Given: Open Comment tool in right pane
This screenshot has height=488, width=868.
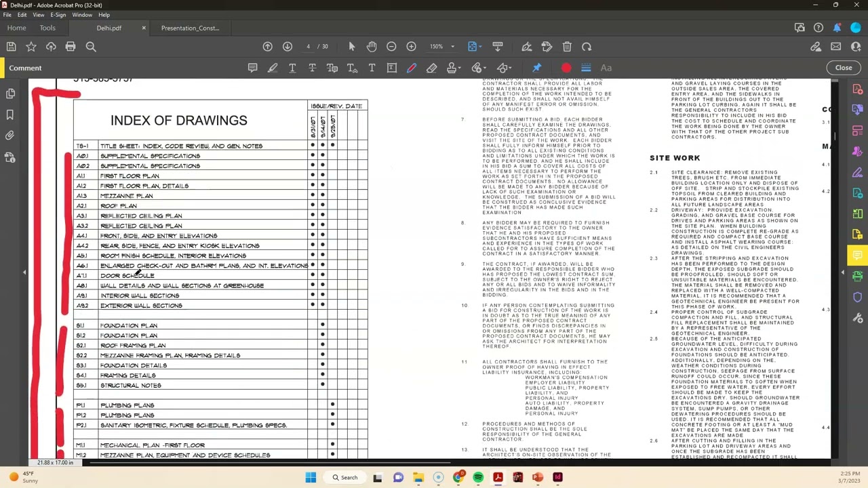Looking at the screenshot, I should (858, 256).
